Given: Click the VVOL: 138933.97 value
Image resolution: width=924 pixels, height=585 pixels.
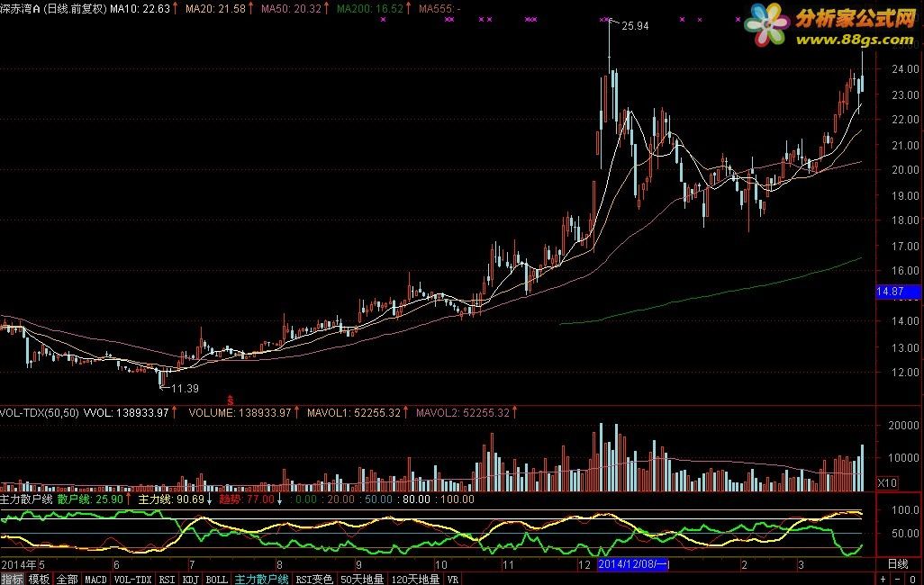Looking at the screenshot, I should (126, 413).
